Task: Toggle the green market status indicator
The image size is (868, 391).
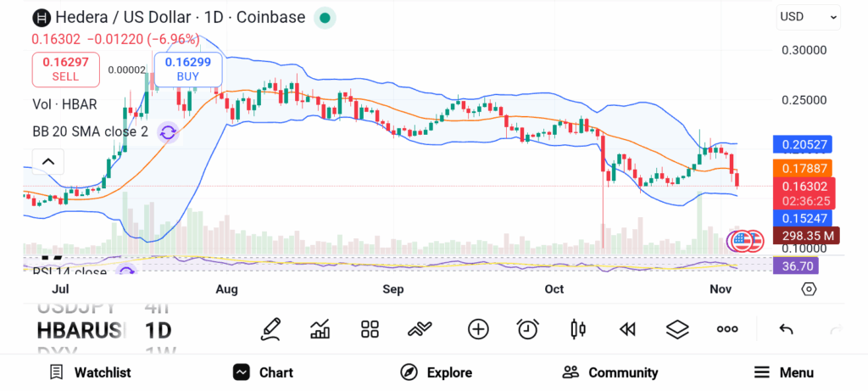Action: click(325, 17)
